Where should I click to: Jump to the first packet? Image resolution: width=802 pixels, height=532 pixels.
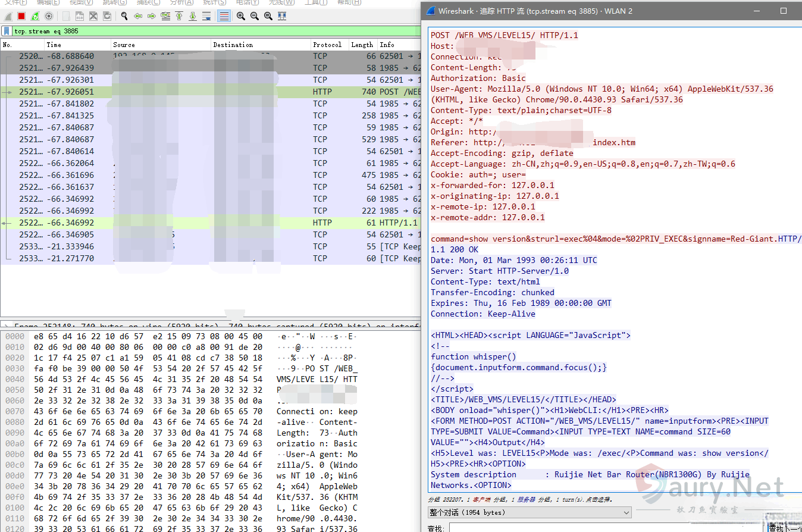point(179,16)
